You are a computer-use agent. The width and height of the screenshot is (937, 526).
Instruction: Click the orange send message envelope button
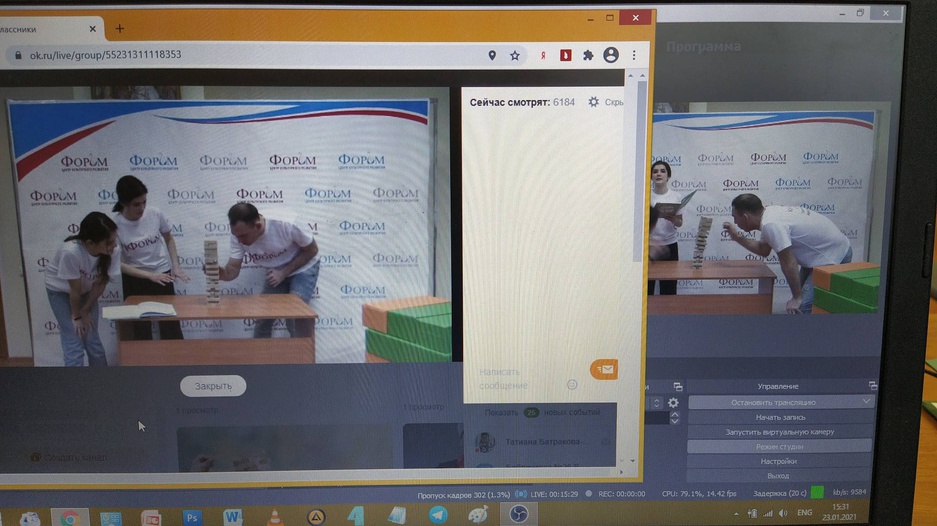pyautogui.click(x=603, y=370)
